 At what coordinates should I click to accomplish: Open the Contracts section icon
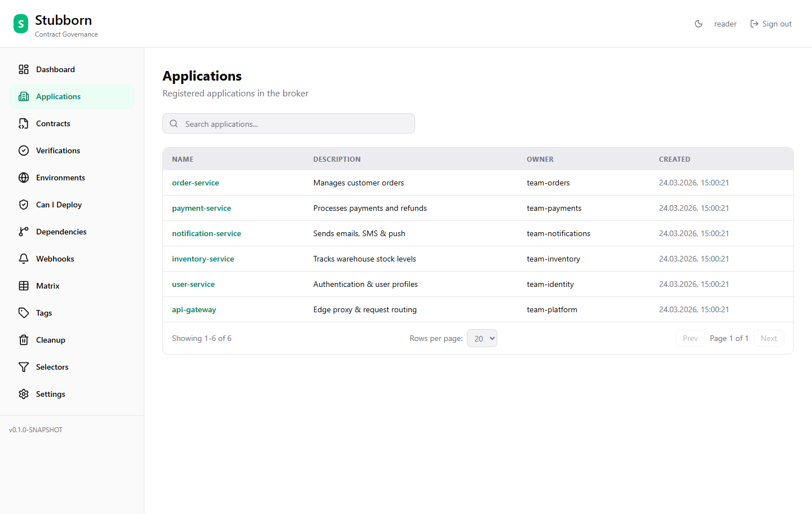(23, 123)
